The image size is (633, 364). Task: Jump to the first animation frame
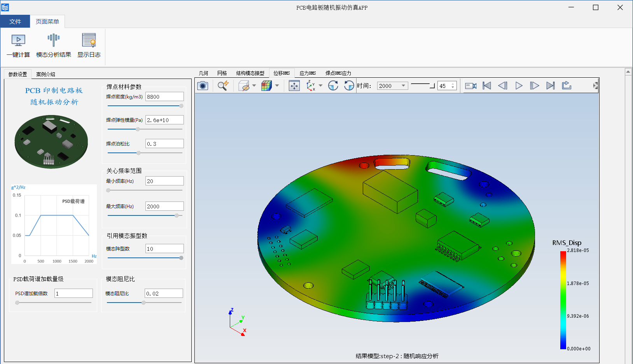tap(487, 86)
